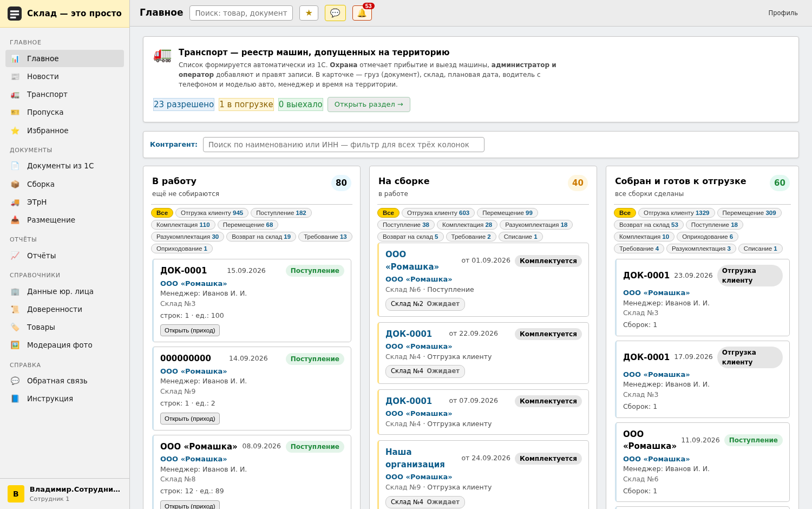The image size is (812, 509).
Task: Filter В работу by Поступление 182
Action: pyautogui.click(x=281, y=213)
